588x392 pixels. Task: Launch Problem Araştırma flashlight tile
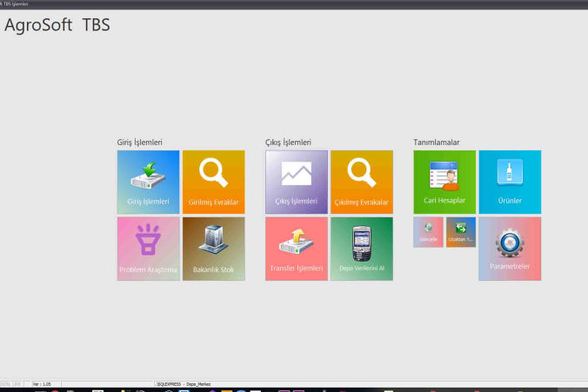point(148,249)
